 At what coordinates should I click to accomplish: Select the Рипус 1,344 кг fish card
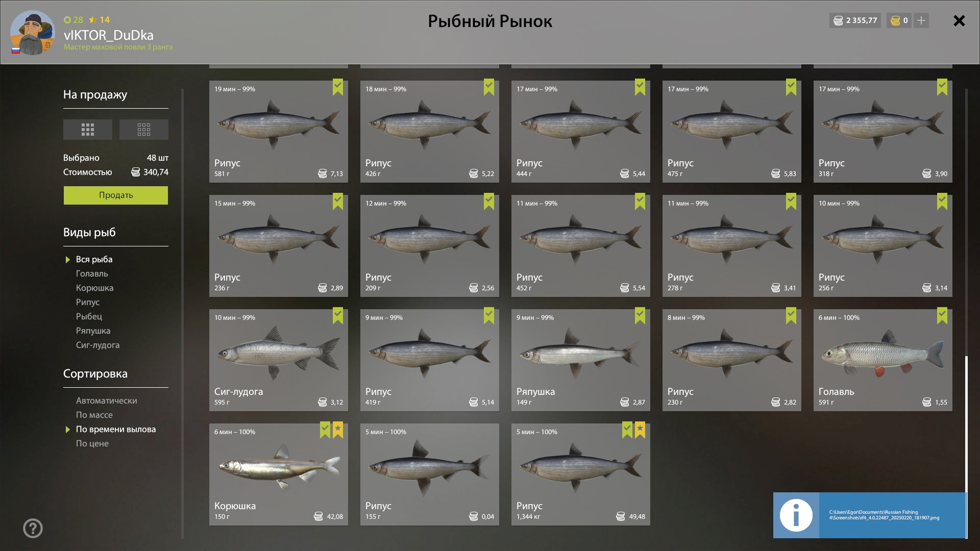[581, 474]
